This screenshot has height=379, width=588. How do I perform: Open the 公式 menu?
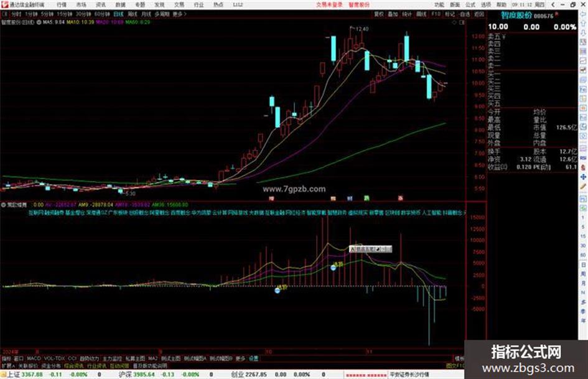pyautogui.click(x=470, y=4)
